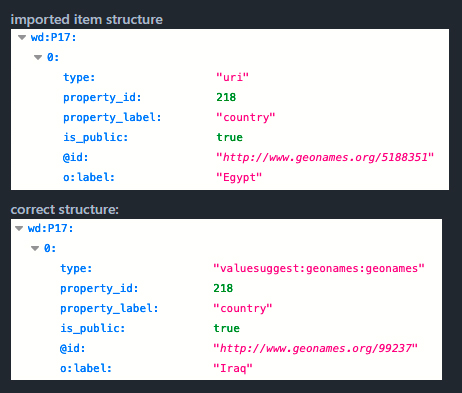Click "country" value in correct structure
The height and width of the screenshot is (393, 462).
coord(243,308)
